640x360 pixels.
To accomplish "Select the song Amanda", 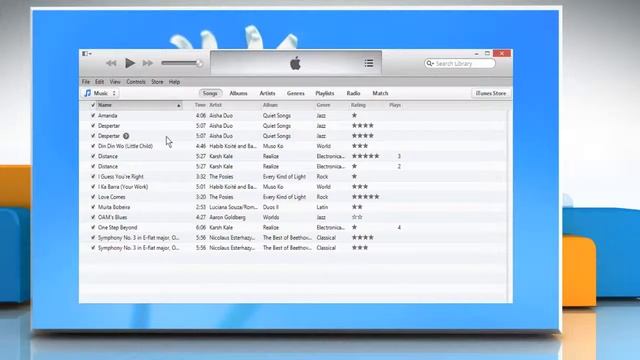I will point(108,116).
